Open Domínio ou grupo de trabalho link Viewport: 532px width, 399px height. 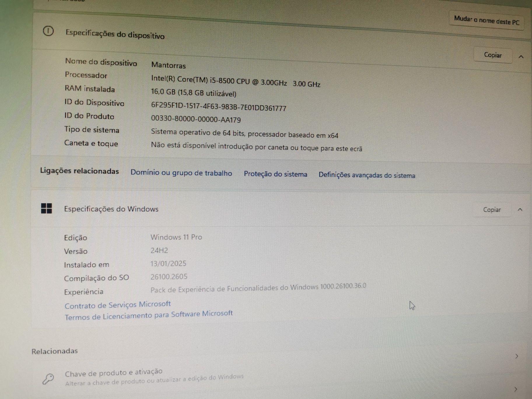tap(181, 173)
